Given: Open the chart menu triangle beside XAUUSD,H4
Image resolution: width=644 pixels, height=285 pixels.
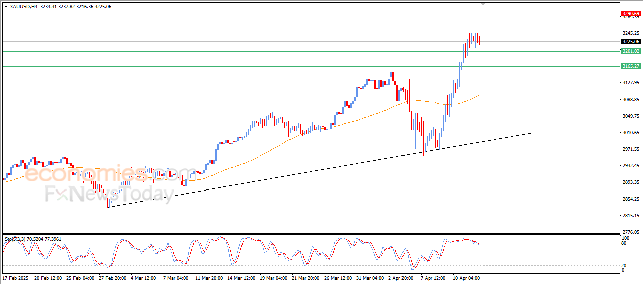Looking at the screenshot, I should coord(6,7).
